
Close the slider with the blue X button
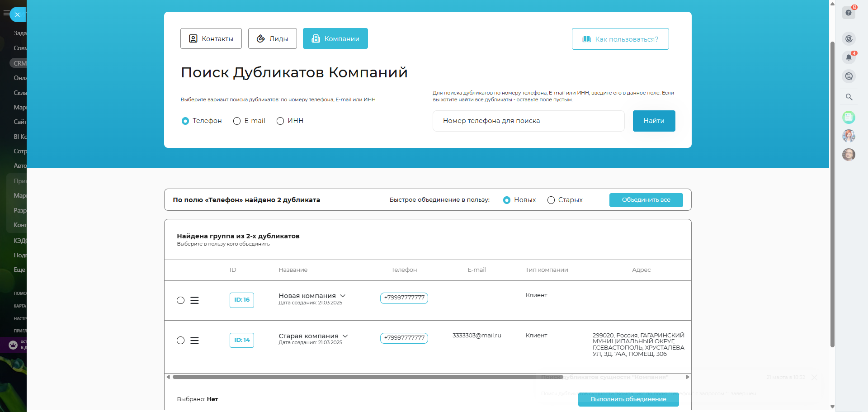(x=17, y=14)
